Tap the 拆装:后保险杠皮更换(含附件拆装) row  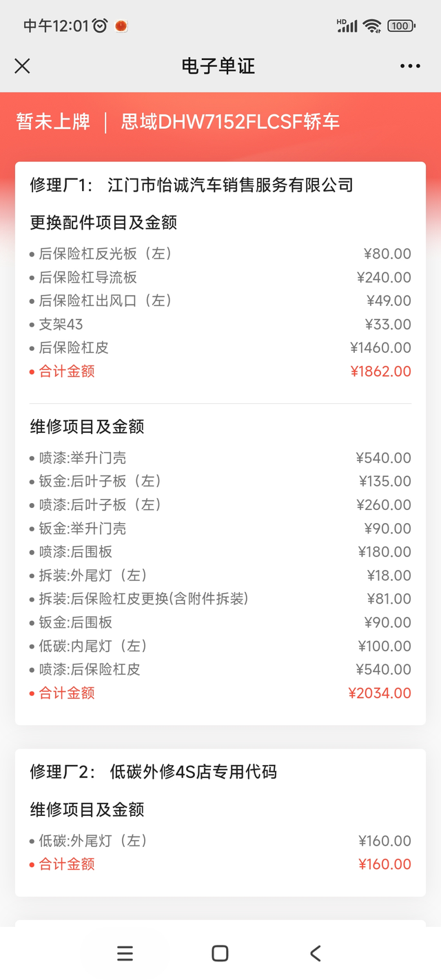[x=220, y=599]
